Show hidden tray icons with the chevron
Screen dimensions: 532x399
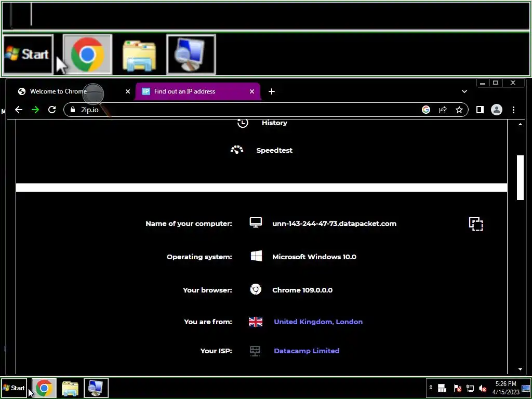pyautogui.click(x=431, y=387)
